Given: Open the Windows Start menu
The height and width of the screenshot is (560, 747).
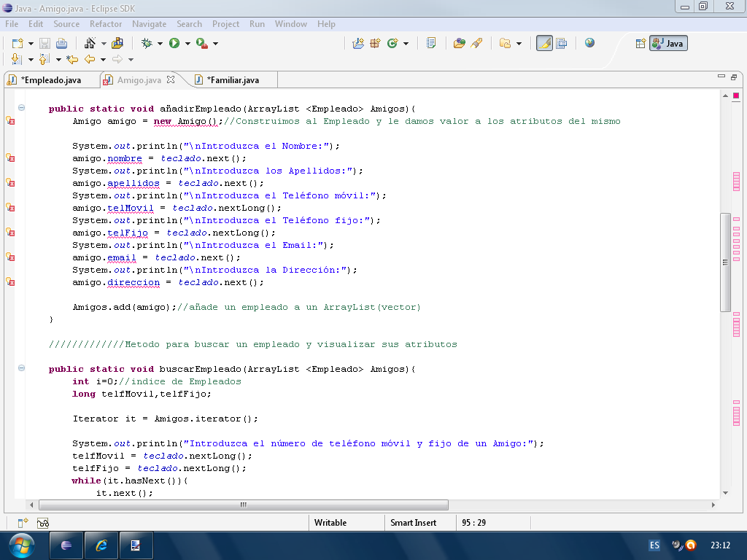Looking at the screenshot, I should (21, 545).
